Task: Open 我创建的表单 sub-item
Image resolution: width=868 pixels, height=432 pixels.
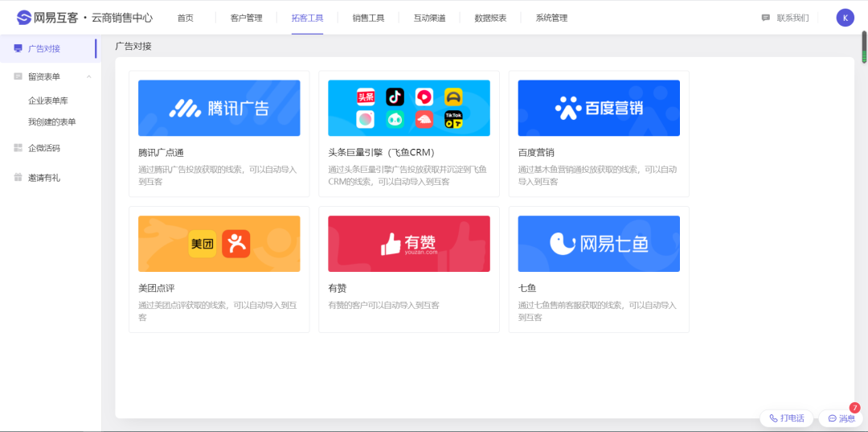Action: tap(52, 122)
